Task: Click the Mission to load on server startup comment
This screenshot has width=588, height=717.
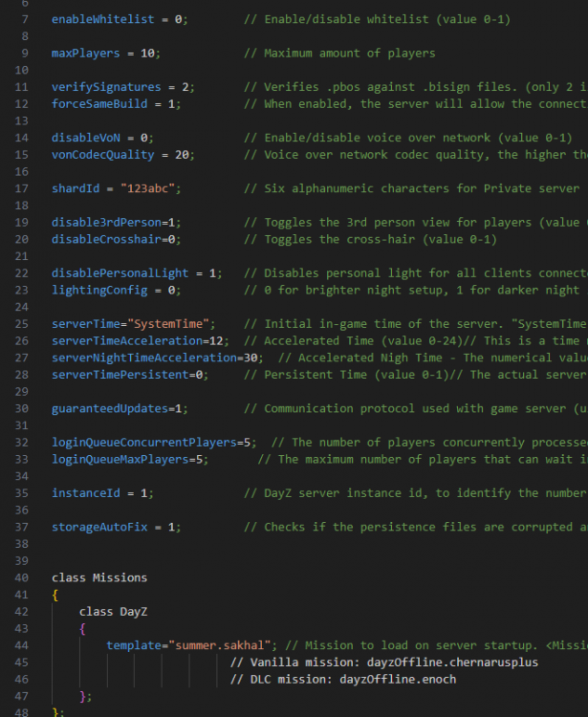Action: click(x=436, y=645)
